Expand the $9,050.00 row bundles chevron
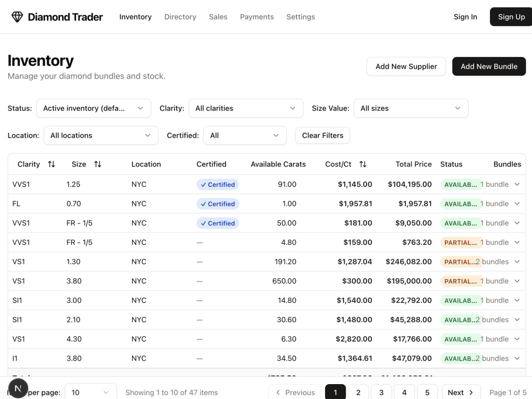Screen dimensions: 532x399 pyautogui.click(x=517, y=223)
